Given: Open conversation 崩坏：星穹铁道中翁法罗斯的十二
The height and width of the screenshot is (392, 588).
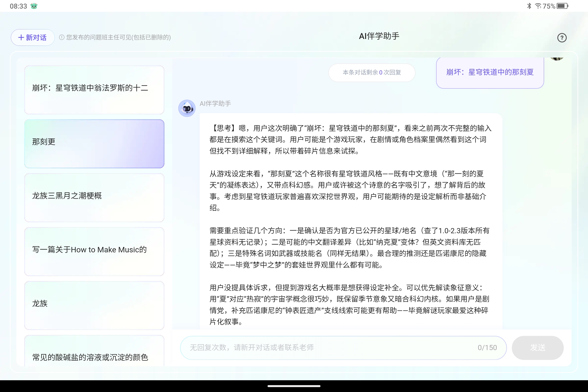Looking at the screenshot, I should pyautogui.click(x=94, y=90).
